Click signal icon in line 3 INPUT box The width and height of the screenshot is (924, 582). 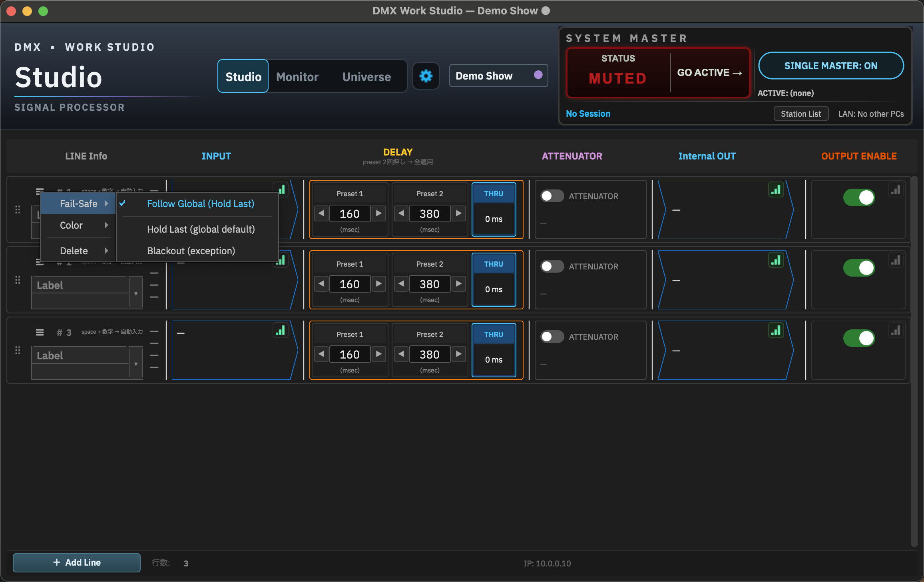[x=281, y=331]
